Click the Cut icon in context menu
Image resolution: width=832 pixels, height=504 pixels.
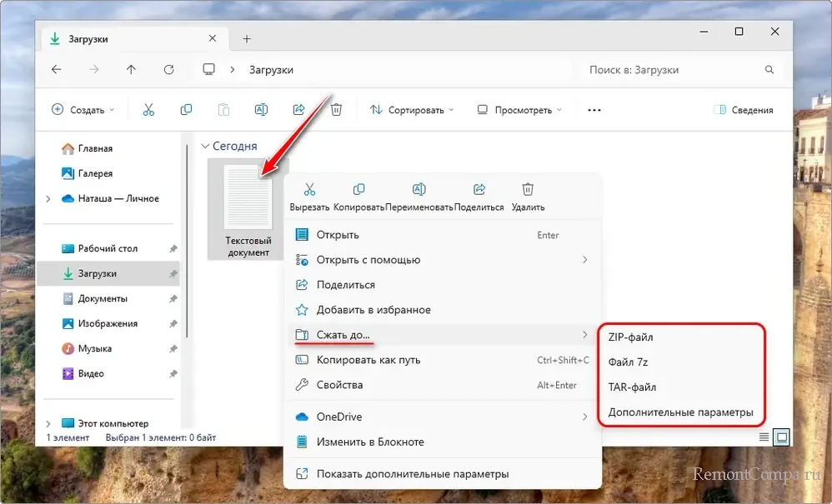click(309, 190)
